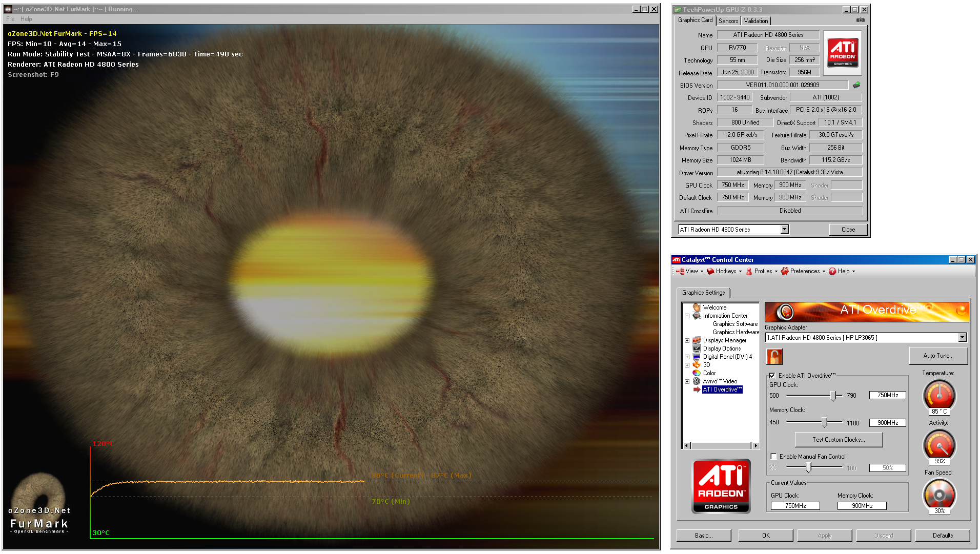Viewport: 980px width, 554px height.
Task: Click the GPU-Z title bar app icon
Action: point(678,10)
